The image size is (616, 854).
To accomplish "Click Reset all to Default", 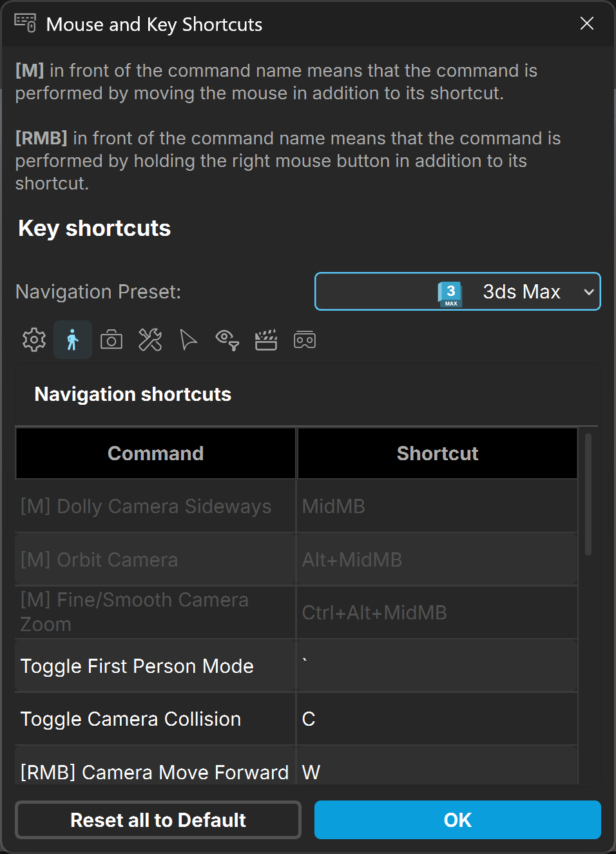I will (x=158, y=820).
